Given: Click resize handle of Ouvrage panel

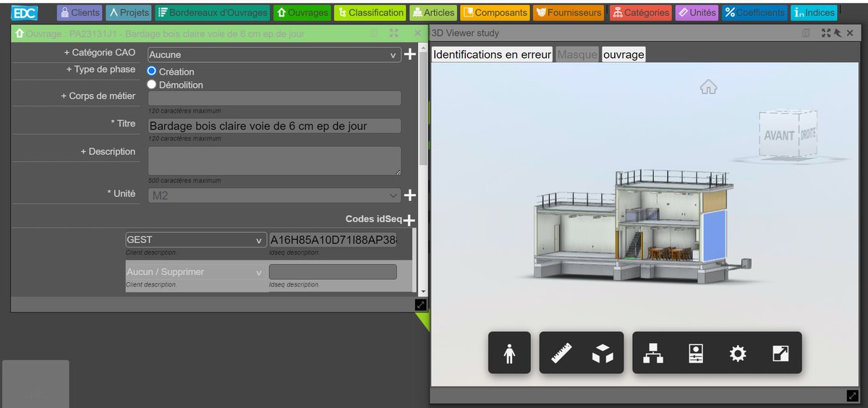Looking at the screenshot, I should tap(421, 305).
